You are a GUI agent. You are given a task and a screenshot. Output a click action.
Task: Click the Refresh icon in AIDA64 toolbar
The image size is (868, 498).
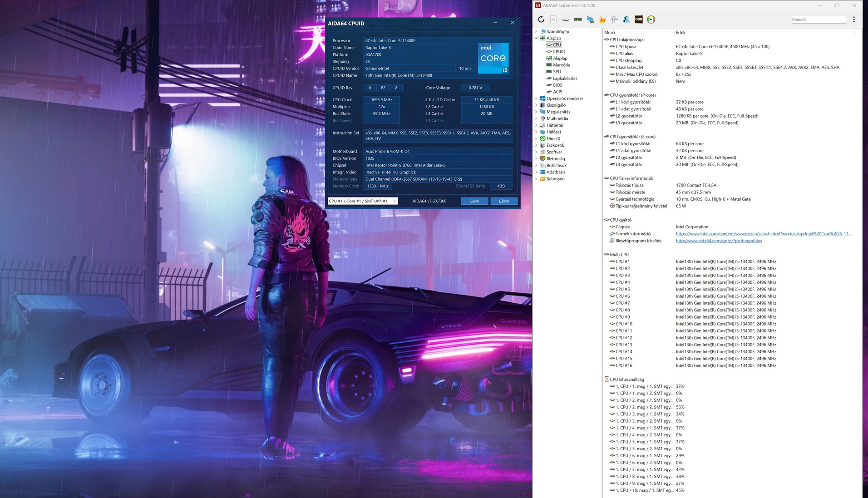click(541, 20)
